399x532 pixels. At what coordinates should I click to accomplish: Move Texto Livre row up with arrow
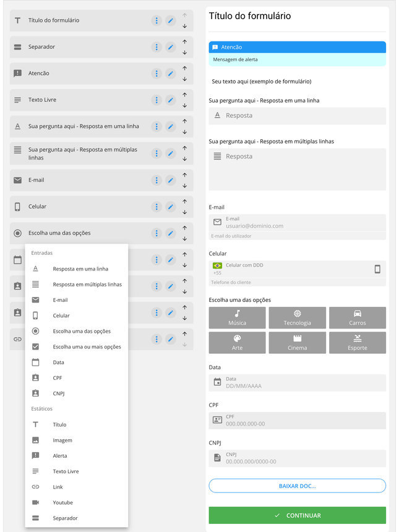tap(184, 95)
